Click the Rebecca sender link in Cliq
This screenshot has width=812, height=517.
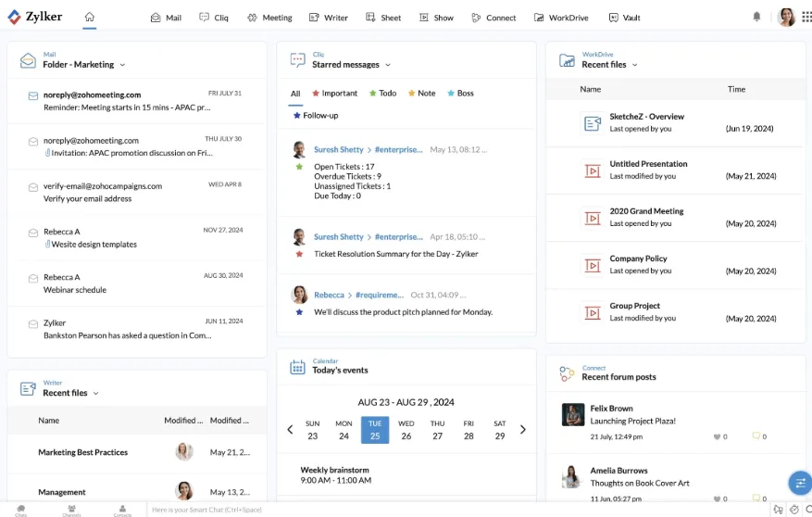click(329, 296)
